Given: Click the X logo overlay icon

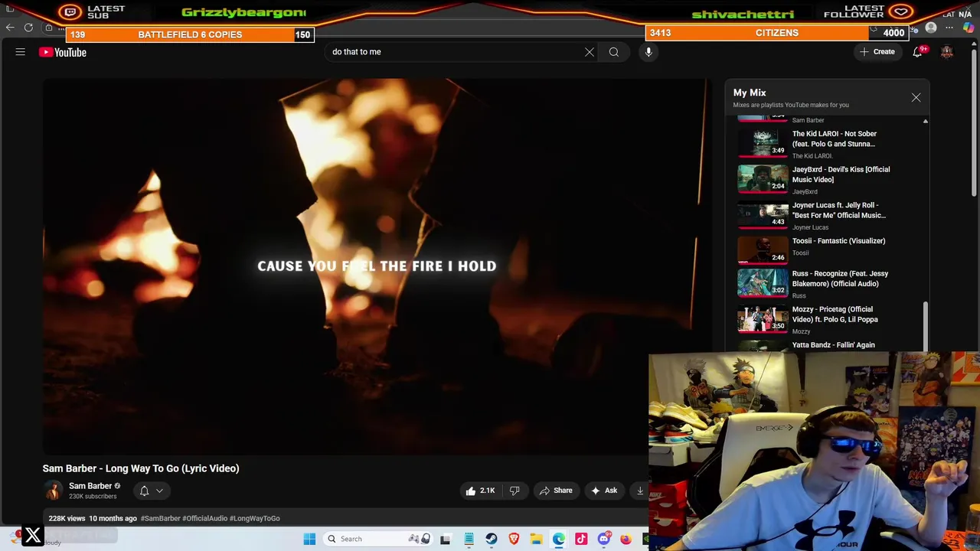Looking at the screenshot, I should [x=33, y=536].
